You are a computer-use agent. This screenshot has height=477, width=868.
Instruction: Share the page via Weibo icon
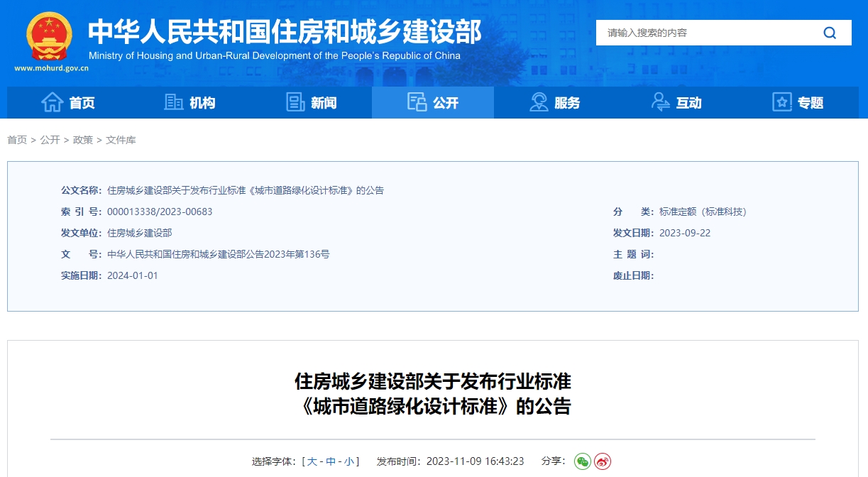[x=603, y=461]
